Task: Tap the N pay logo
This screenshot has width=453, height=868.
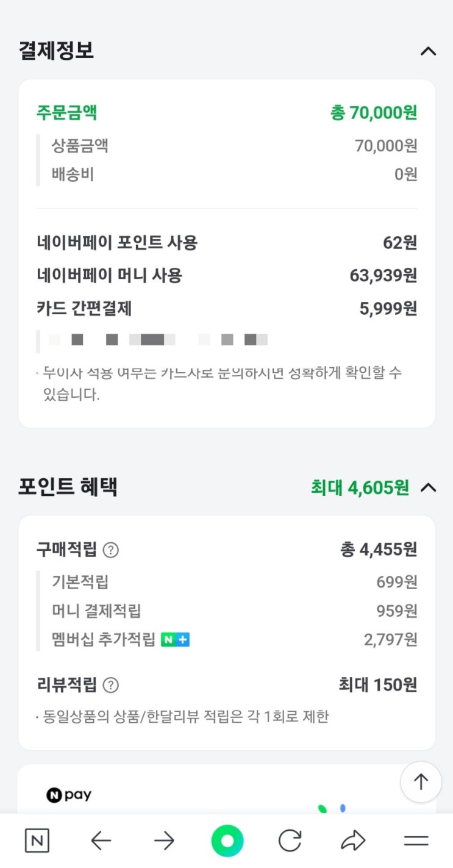Action: pos(69,795)
